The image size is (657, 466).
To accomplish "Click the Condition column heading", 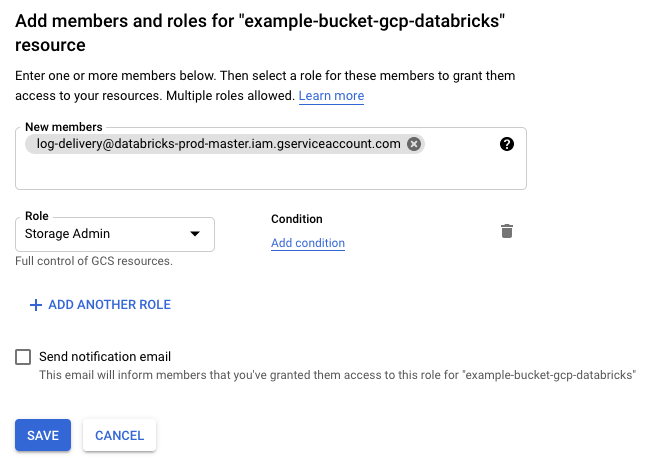I will (x=297, y=219).
